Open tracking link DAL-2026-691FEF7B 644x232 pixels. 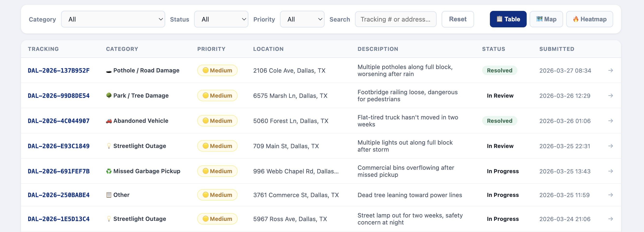point(59,171)
